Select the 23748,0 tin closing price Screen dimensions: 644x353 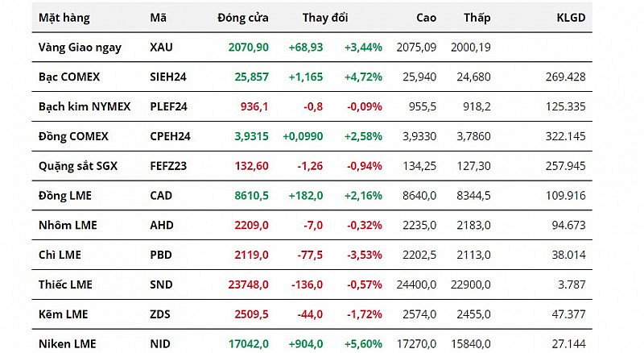point(246,284)
